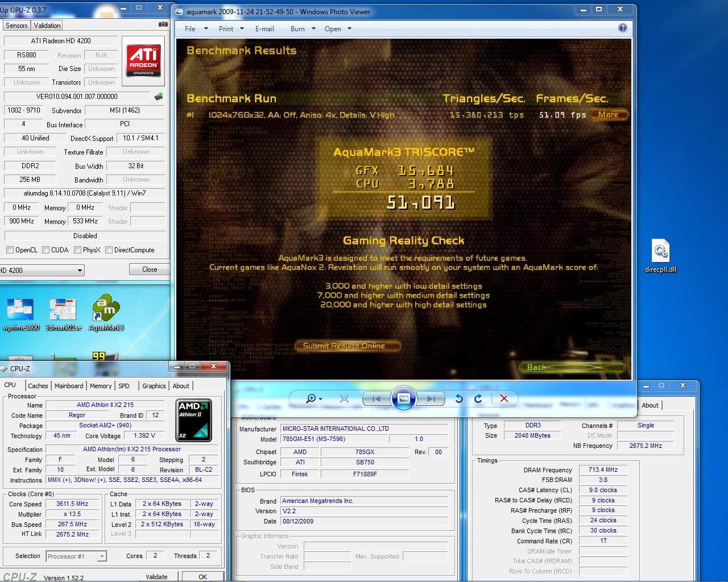
Task: Go to the previous photo
Action: [376, 398]
